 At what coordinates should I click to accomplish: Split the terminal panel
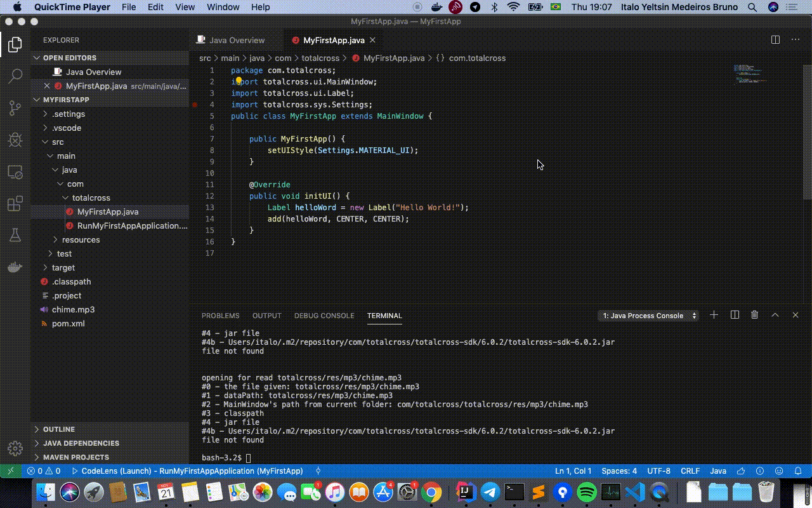pos(735,315)
